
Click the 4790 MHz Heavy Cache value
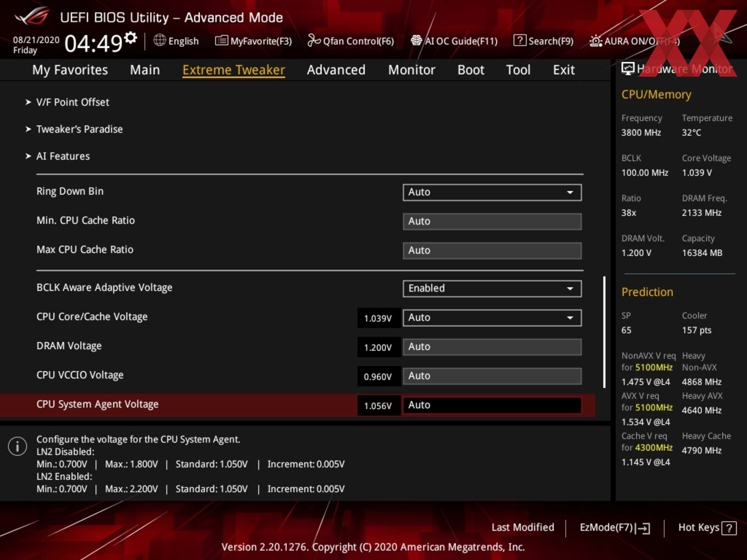tap(701, 450)
